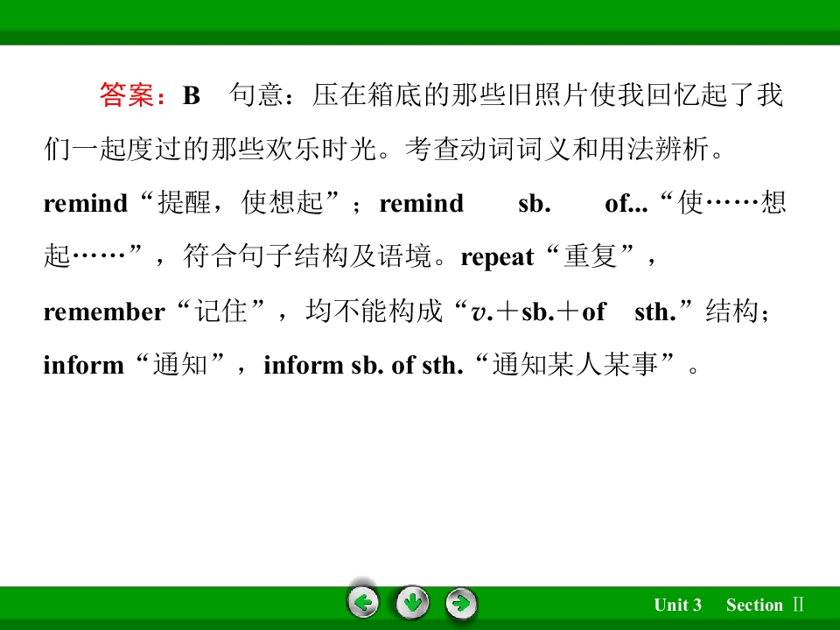Click the bold word remember
Image resolution: width=840 pixels, height=630 pixels.
(x=104, y=311)
